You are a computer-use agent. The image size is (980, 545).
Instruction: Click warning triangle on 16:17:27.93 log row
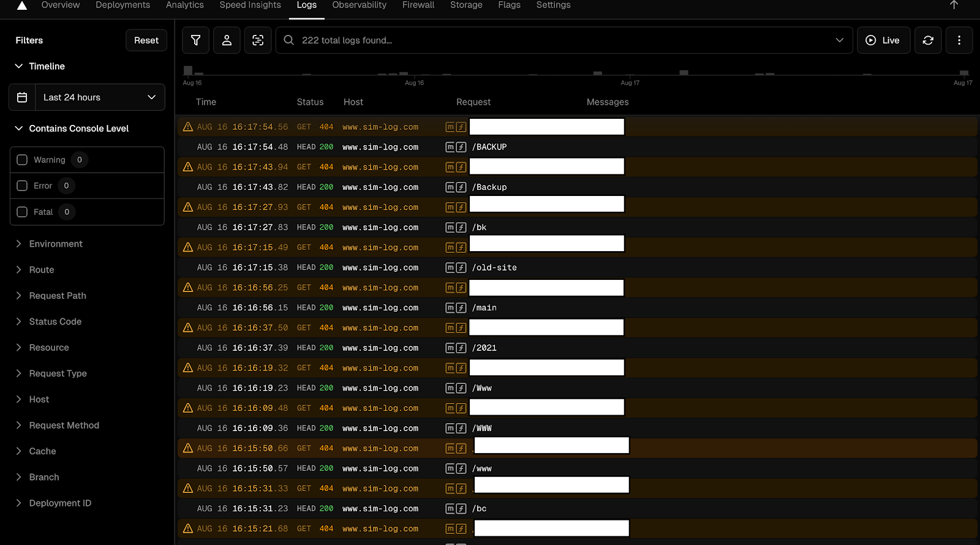point(188,207)
